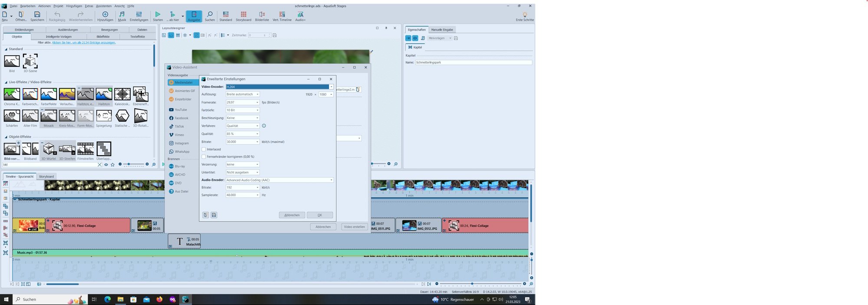This screenshot has height=305, width=868.
Task: Open the Audio-Encoder AAC dropdown
Action: pos(331,180)
